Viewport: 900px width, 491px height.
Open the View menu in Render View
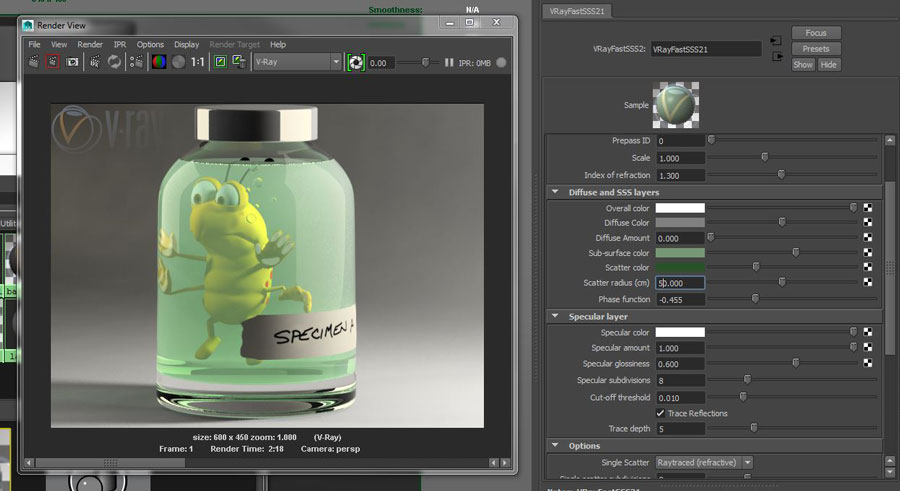click(59, 44)
